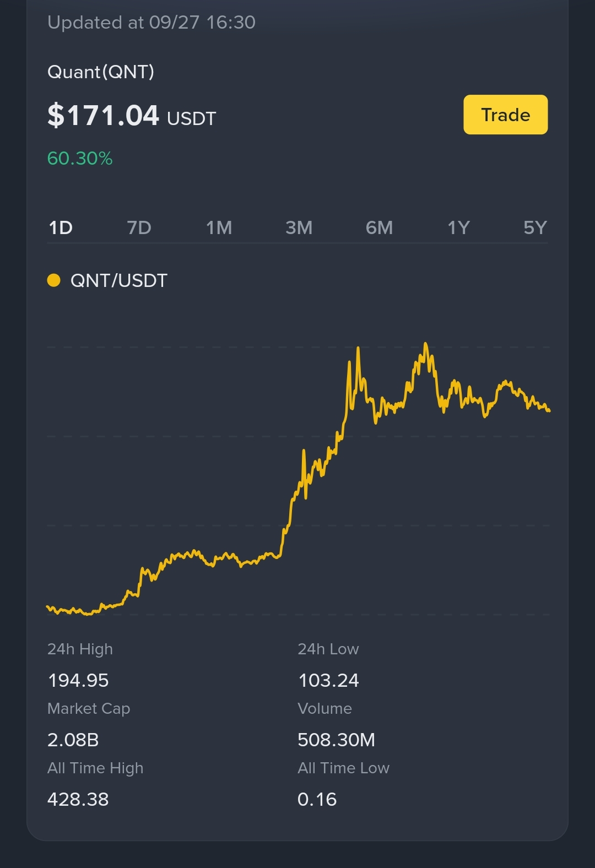This screenshot has height=868, width=595.
Task: Tap the end of the price line
Action: pos(549,410)
